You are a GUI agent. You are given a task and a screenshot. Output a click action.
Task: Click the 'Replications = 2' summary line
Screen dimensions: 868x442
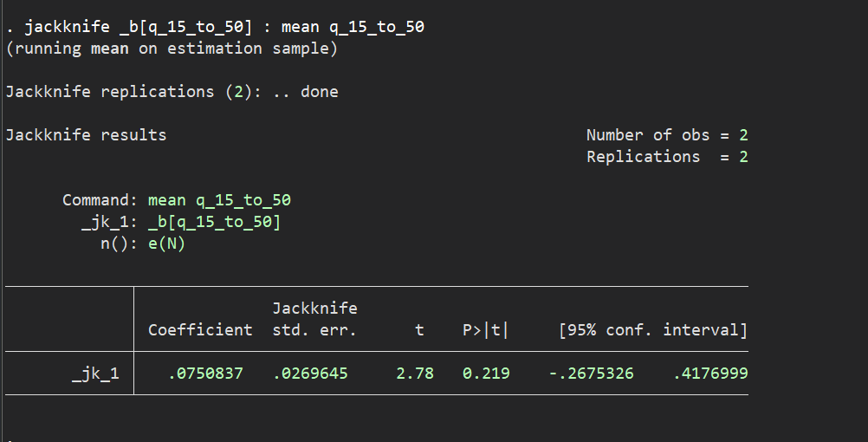click(x=666, y=157)
